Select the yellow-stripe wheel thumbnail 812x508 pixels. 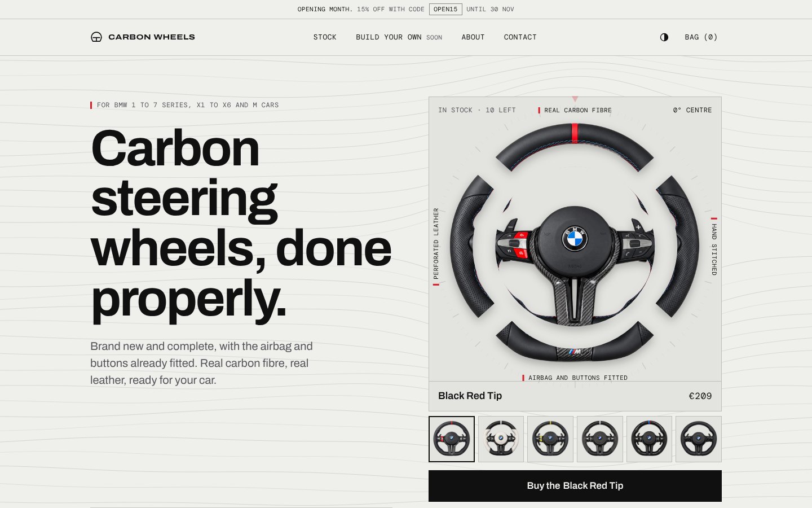point(550,439)
